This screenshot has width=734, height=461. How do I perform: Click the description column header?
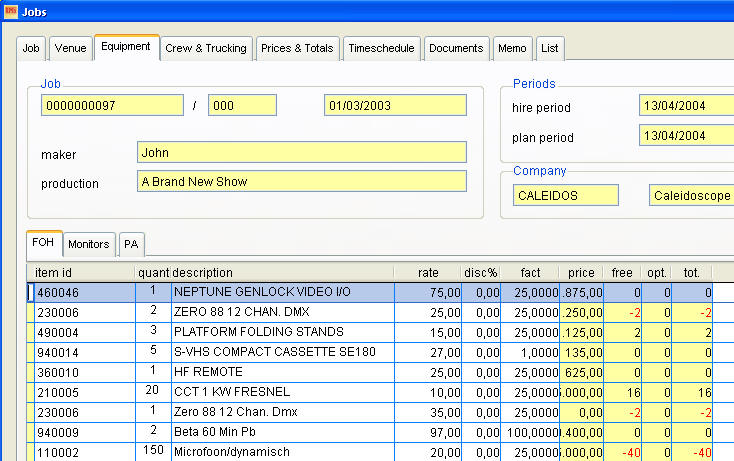tap(283, 273)
